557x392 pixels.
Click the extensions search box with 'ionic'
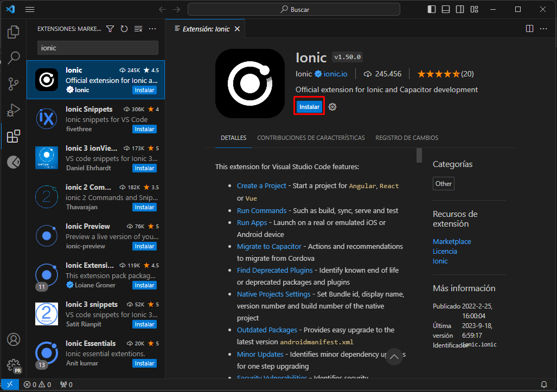click(x=98, y=48)
